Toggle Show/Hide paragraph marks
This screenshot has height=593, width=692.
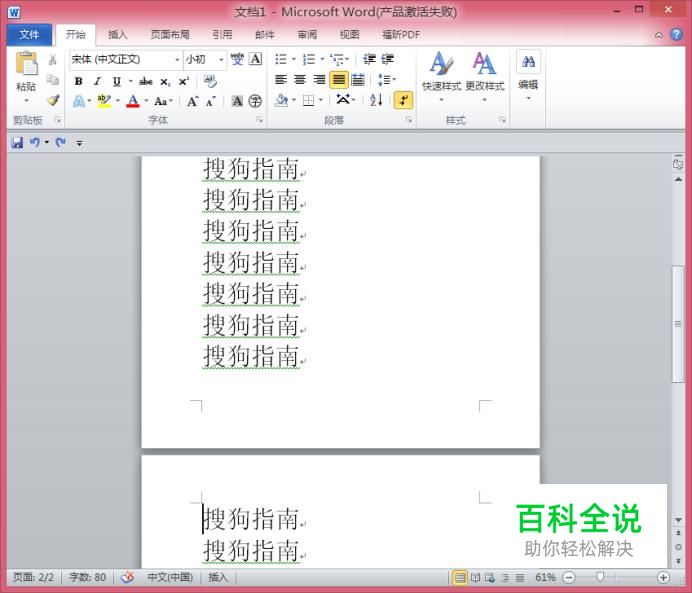(403, 100)
